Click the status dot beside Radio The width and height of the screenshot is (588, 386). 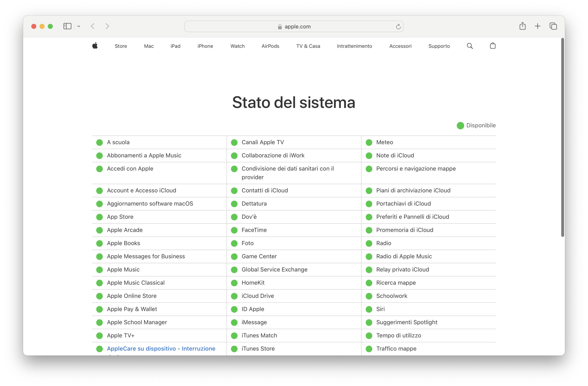pos(369,243)
